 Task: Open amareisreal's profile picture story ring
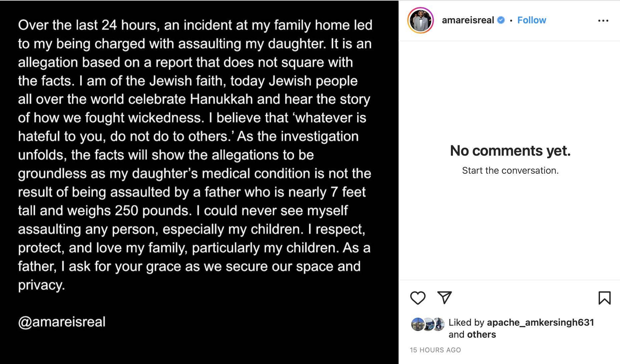pyautogui.click(x=420, y=20)
